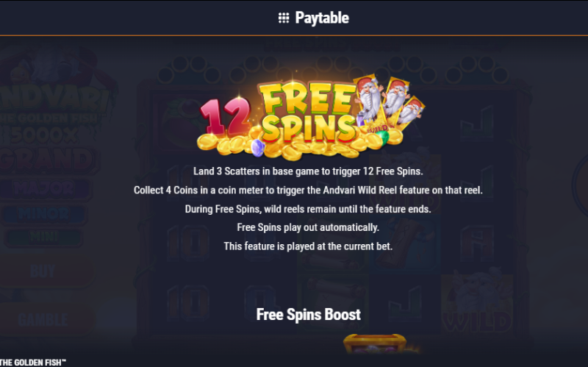This screenshot has width=588, height=367.
Task: Click the Free Spins Boost heading
Action: [x=308, y=315]
